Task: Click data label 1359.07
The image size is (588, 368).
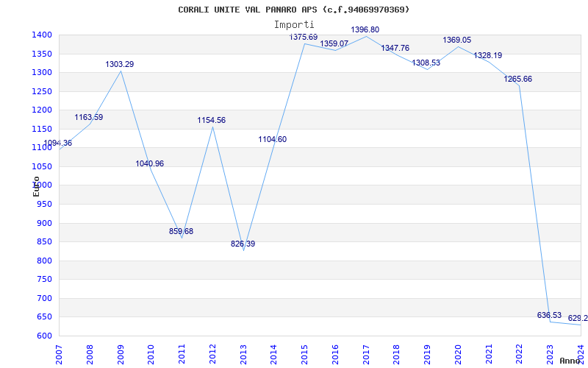Action: point(334,43)
